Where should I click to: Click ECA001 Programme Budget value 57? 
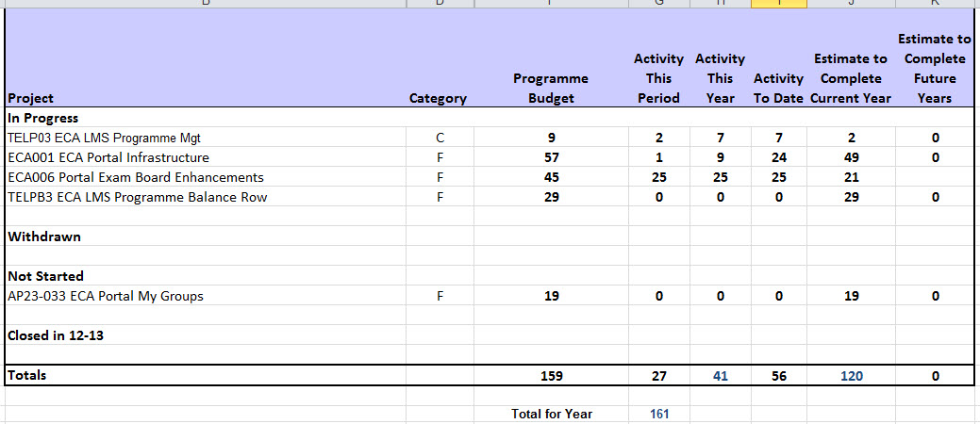[552, 157]
